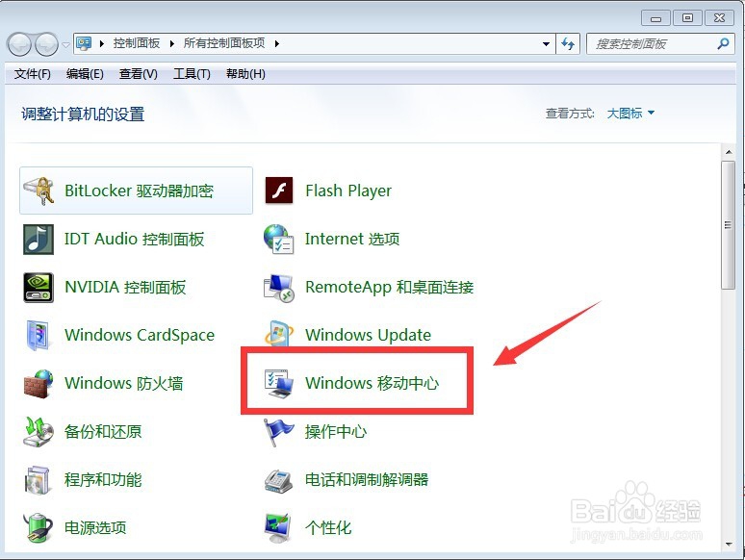745x560 pixels.
Task: Open the 编辑(E) menu
Action: (85, 74)
